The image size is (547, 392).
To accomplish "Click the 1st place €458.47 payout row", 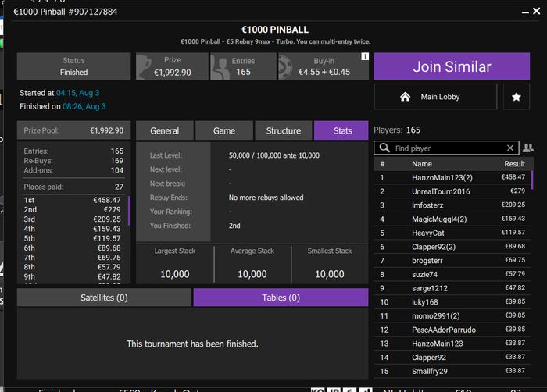I will (x=72, y=200).
